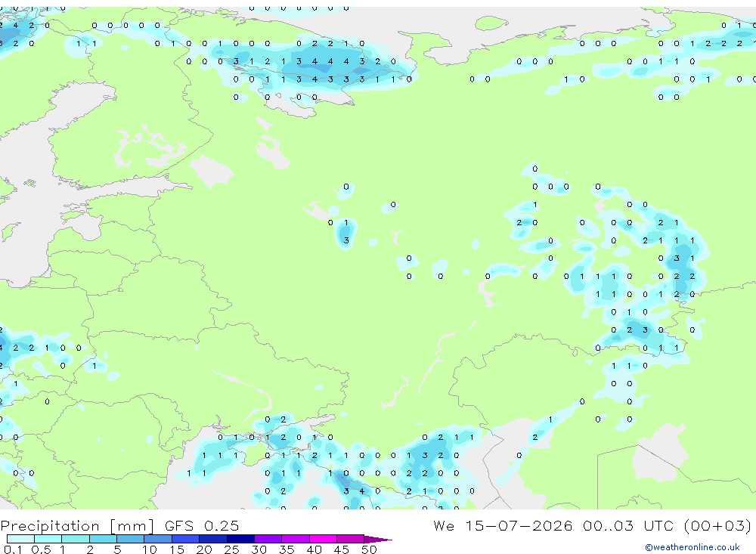Pick the 25 to 30 mm navy swatch
The width and height of the screenshot is (756, 554).
pyautogui.click(x=240, y=539)
